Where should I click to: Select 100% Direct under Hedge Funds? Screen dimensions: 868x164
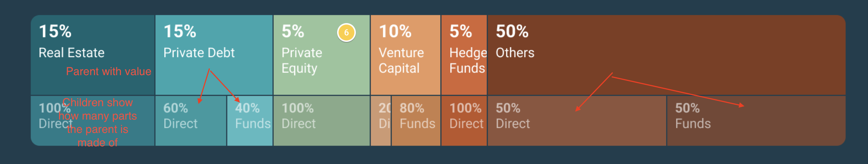[464, 121]
